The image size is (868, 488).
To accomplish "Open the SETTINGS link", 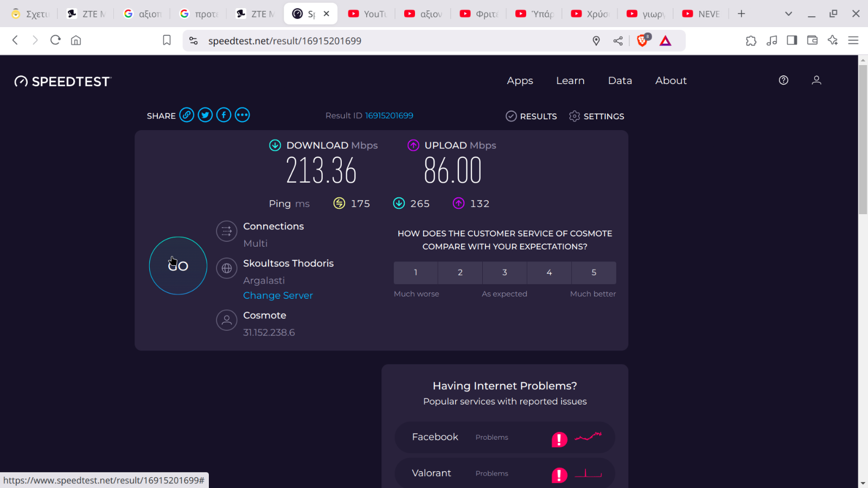I will pyautogui.click(x=597, y=116).
